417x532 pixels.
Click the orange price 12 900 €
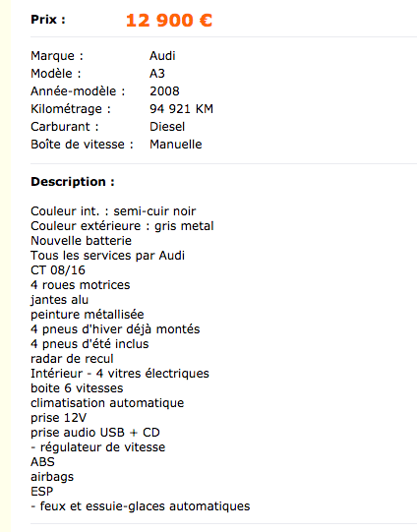point(169,21)
